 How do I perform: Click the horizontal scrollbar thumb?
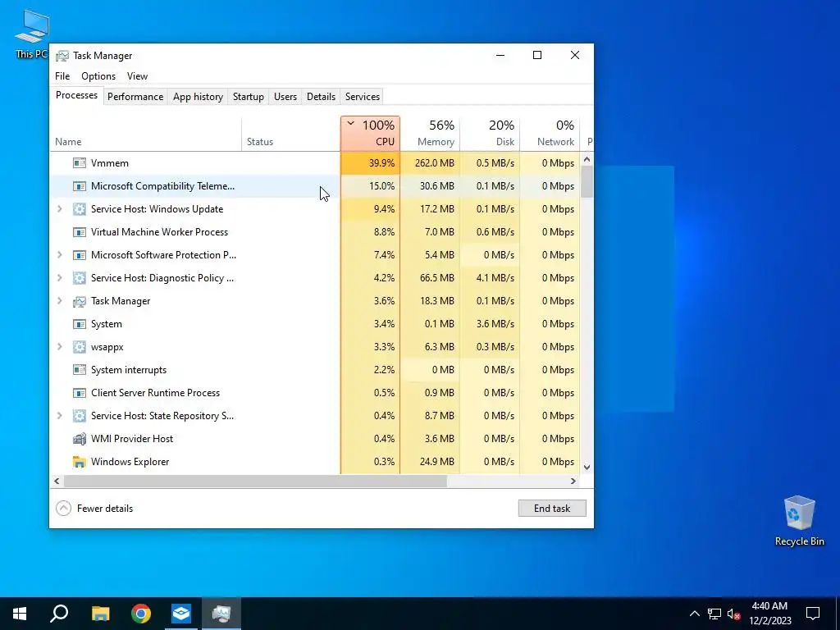click(255, 481)
